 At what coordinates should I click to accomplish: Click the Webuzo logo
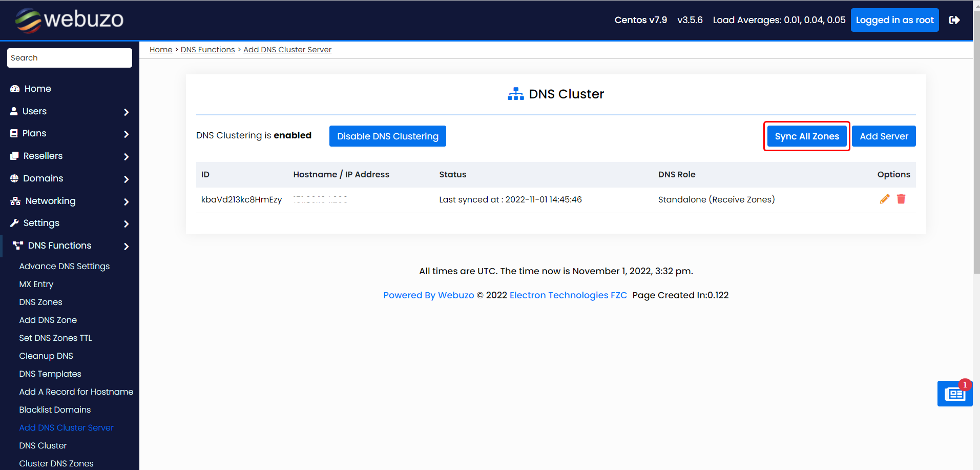pos(68,19)
